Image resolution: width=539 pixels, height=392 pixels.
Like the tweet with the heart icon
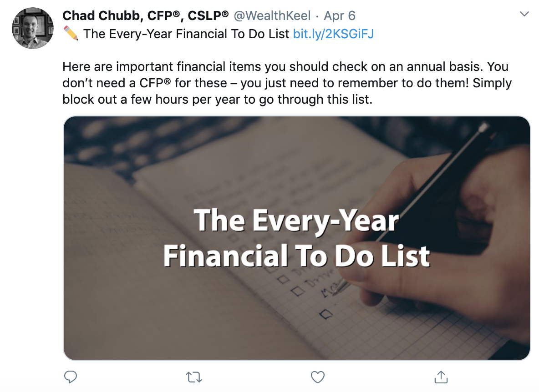(317, 377)
